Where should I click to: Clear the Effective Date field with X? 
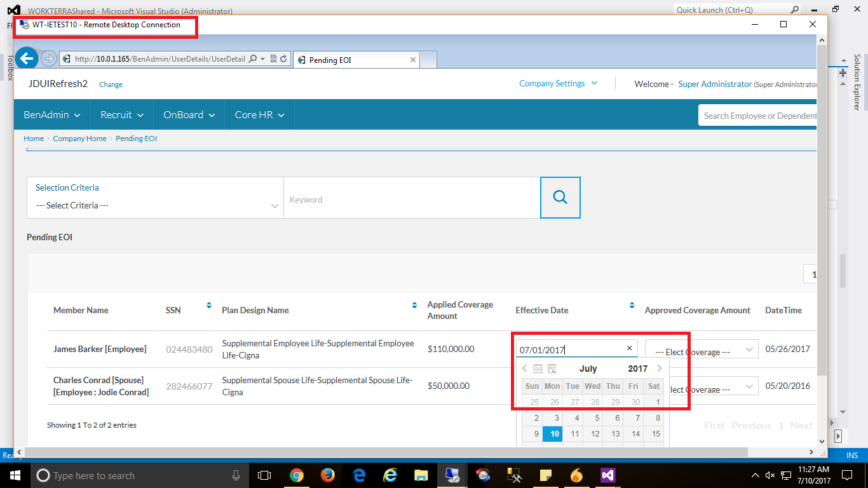[x=629, y=348]
